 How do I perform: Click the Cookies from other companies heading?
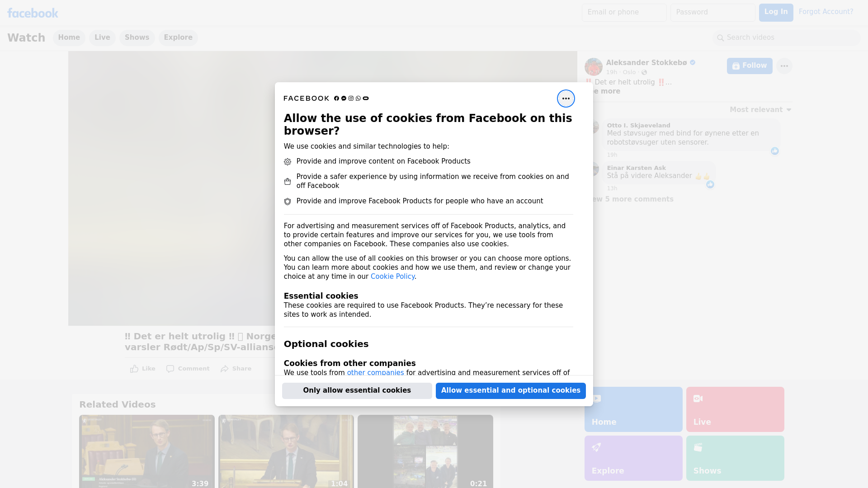[x=349, y=363]
